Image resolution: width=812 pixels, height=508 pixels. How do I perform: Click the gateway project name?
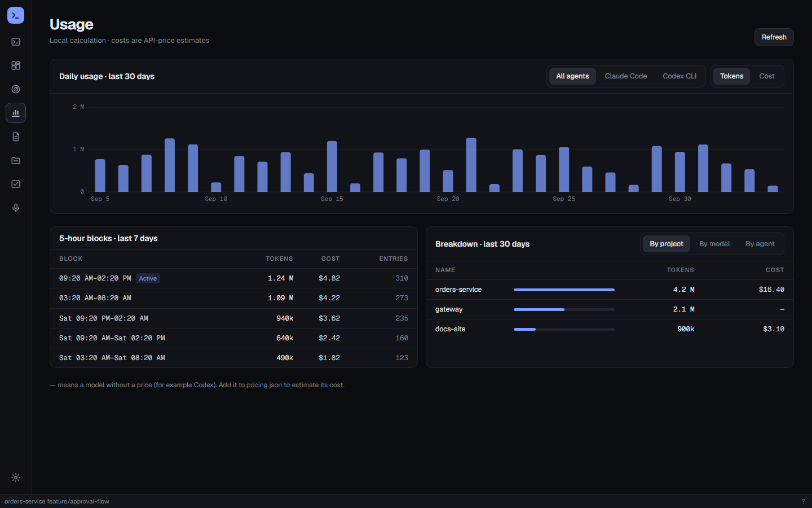(449, 309)
